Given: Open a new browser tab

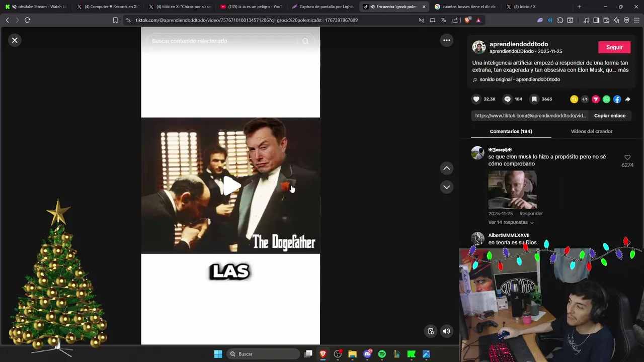Looking at the screenshot, I should pos(579,7).
